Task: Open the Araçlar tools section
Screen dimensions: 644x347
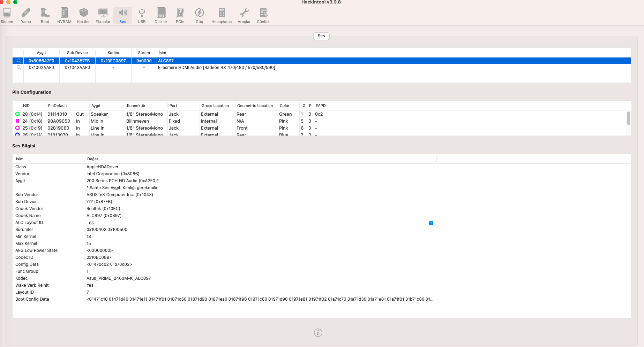Action: 244,16
